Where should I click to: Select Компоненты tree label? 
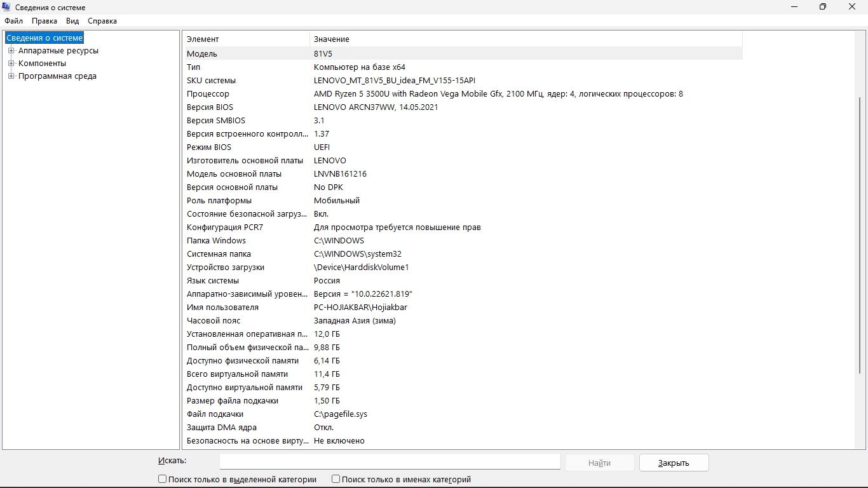[42, 64]
